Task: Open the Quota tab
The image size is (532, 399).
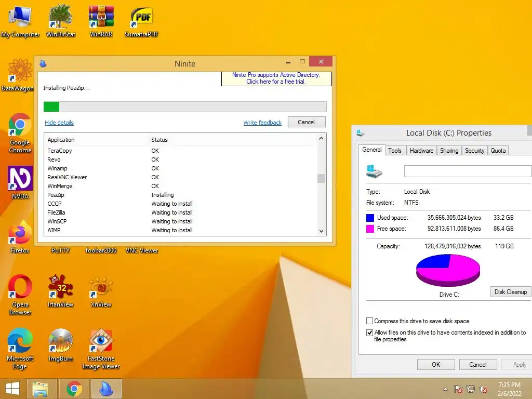Action: coord(498,150)
